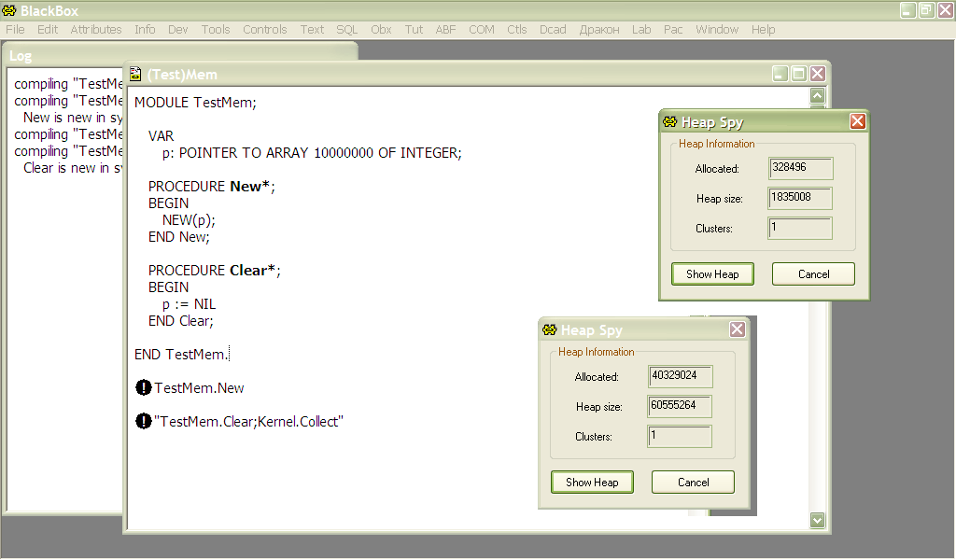
Task: Click the BlackBox application title icon
Action: coord(10,10)
